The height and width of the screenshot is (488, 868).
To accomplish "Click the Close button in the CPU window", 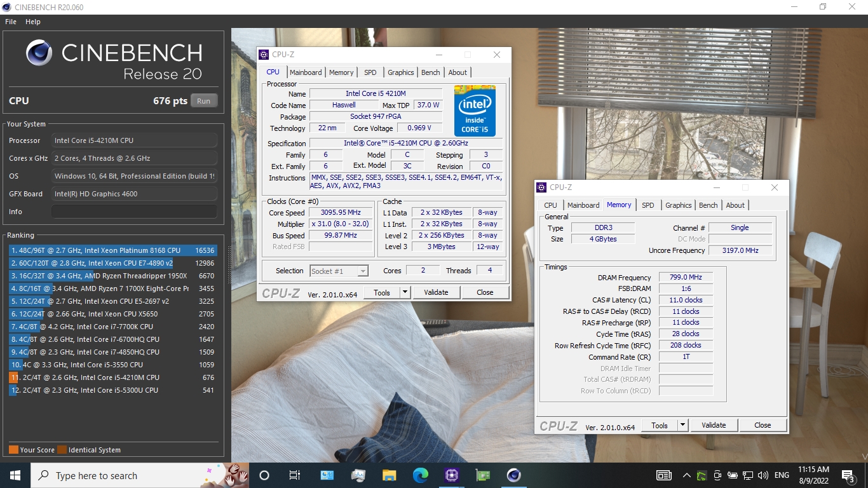I will click(485, 292).
